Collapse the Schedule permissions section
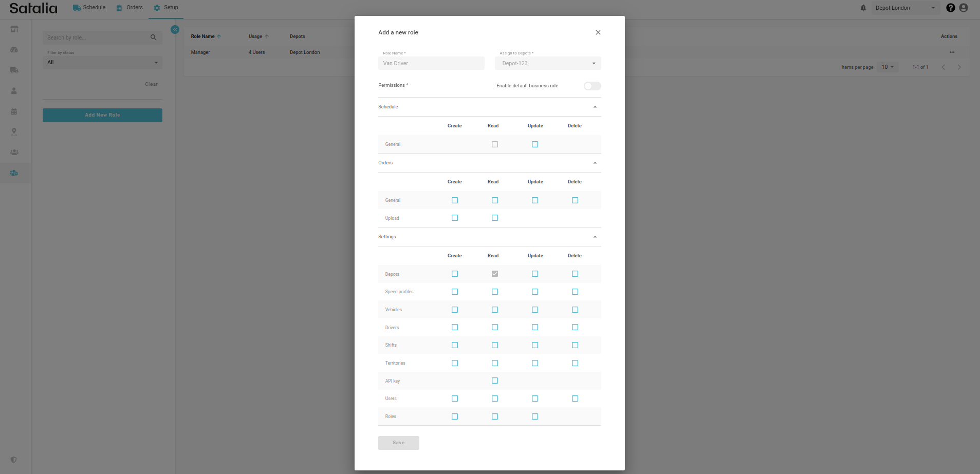Screen dimensions: 980x474 pos(595,107)
